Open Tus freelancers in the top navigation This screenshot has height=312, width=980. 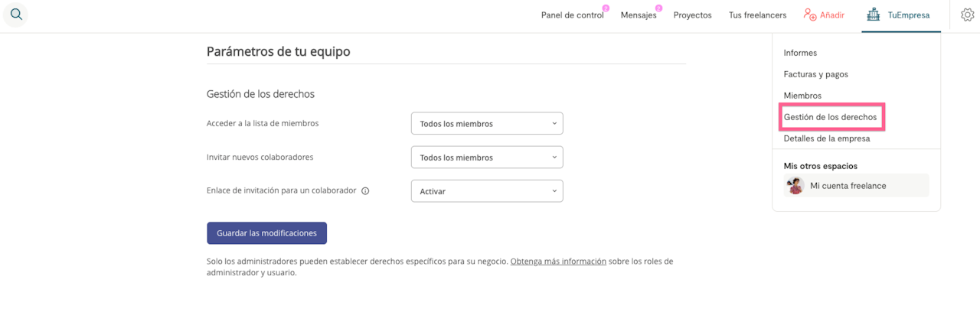pos(757,15)
